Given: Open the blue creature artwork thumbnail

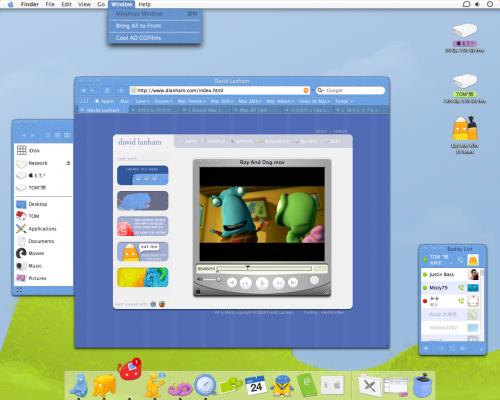Looking at the screenshot, I should 143,201.
